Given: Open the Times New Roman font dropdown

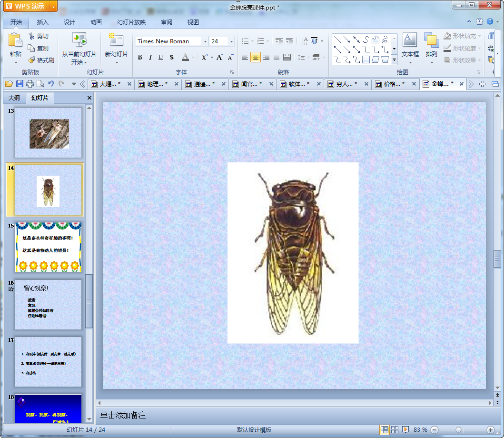Looking at the screenshot, I should pyautogui.click(x=205, y=41).
